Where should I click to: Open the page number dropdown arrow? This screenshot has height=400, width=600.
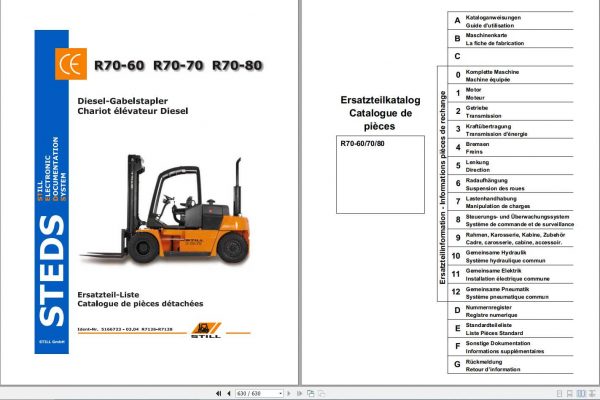pos(280,393)
